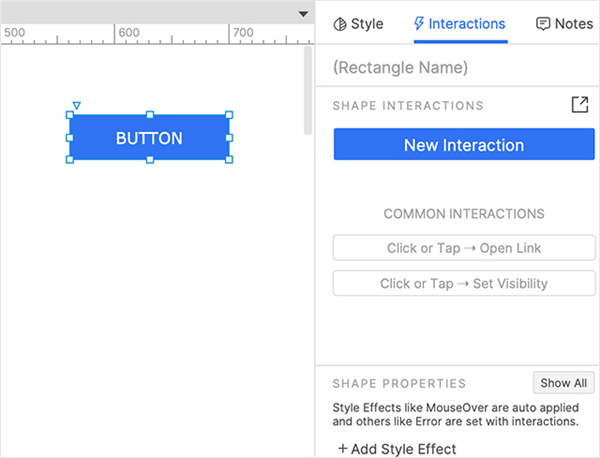Switch to the Style tab
Screen dimensions: 600x458
[358, 24]
